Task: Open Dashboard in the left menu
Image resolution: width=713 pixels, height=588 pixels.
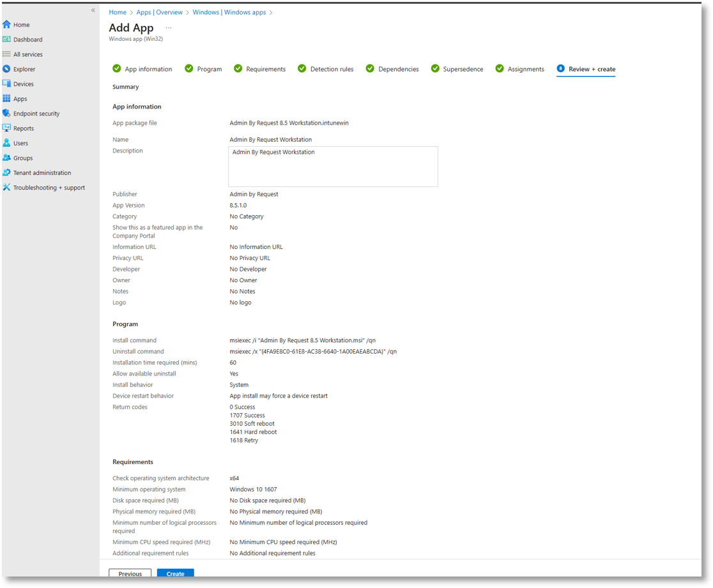Action: click(27, 40)
